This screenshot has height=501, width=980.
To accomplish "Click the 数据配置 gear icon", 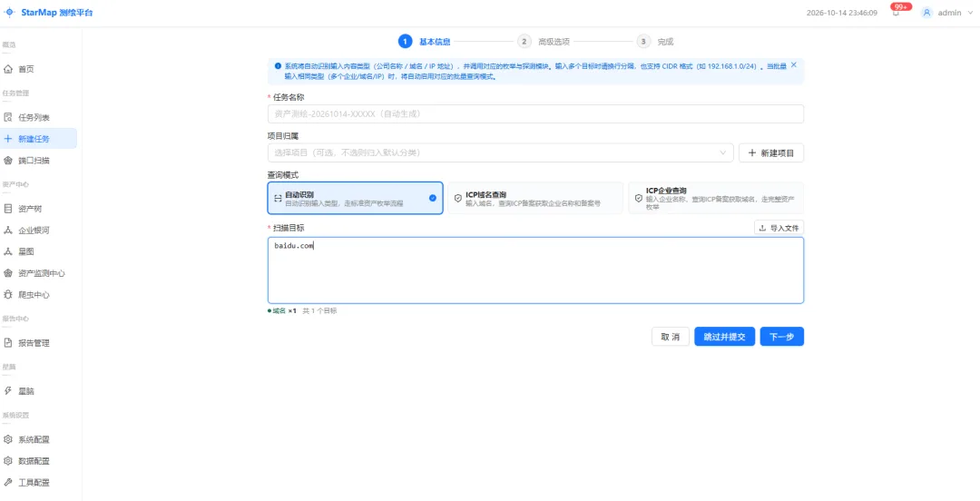I will pos(8,460).
